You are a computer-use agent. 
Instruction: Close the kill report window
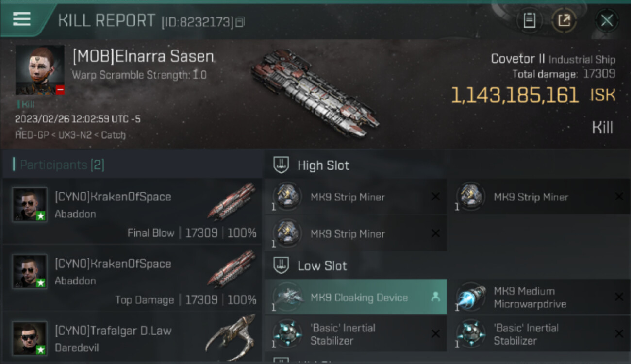tap(607, 20)
